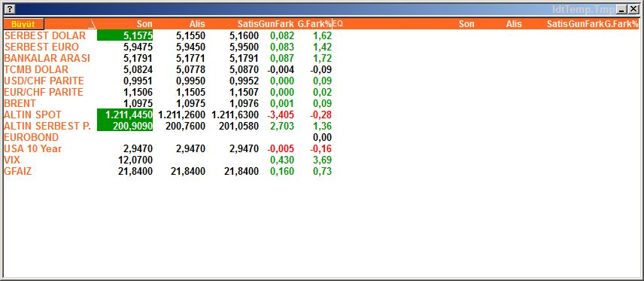Click EUROBOND percent value 0,00
The width and height of the screenshot is (644, 281).
[x=323, y=137]
